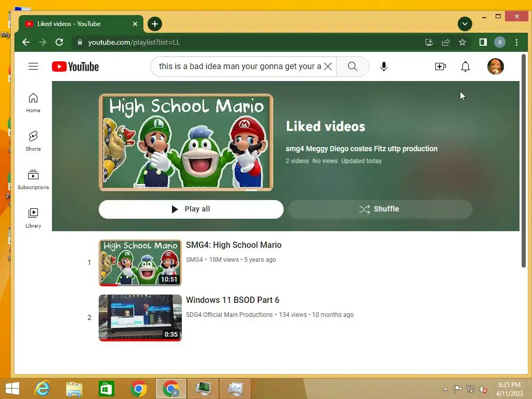Click the address bar URL

(134, 42)
